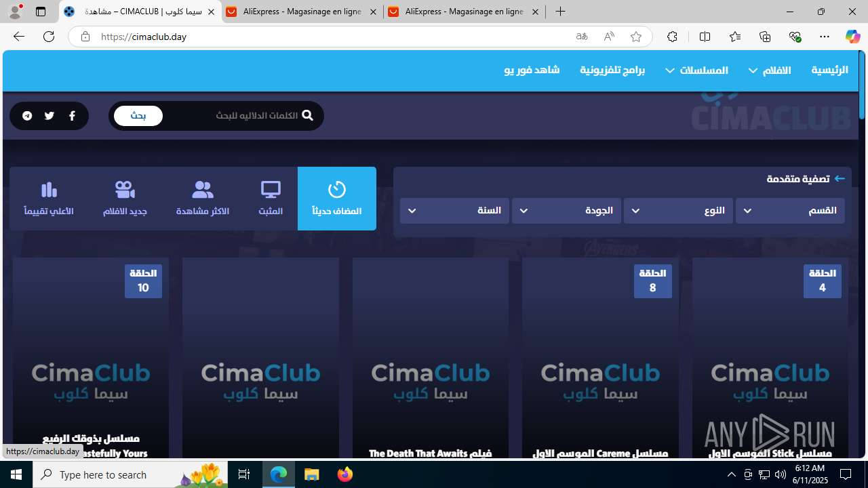Open the الجودة filter dropdown
Screen dimensions: 868x488
[566, 211]
